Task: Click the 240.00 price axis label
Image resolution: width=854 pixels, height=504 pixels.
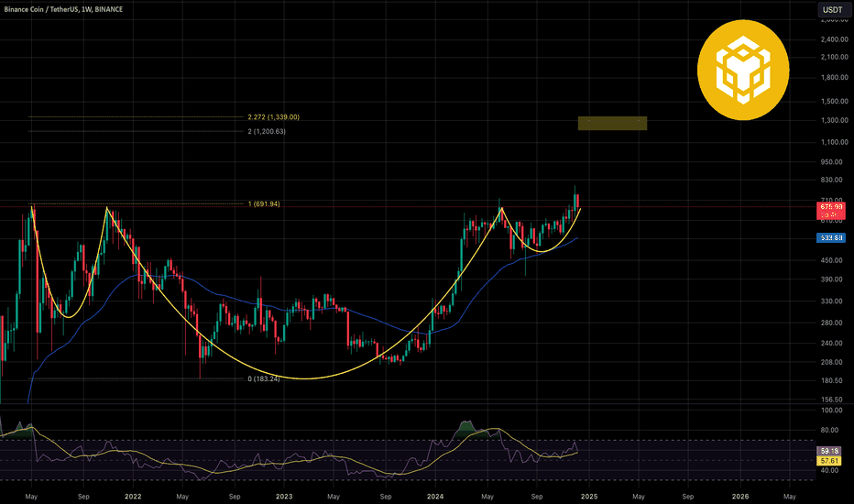Action: pos(832,343)
